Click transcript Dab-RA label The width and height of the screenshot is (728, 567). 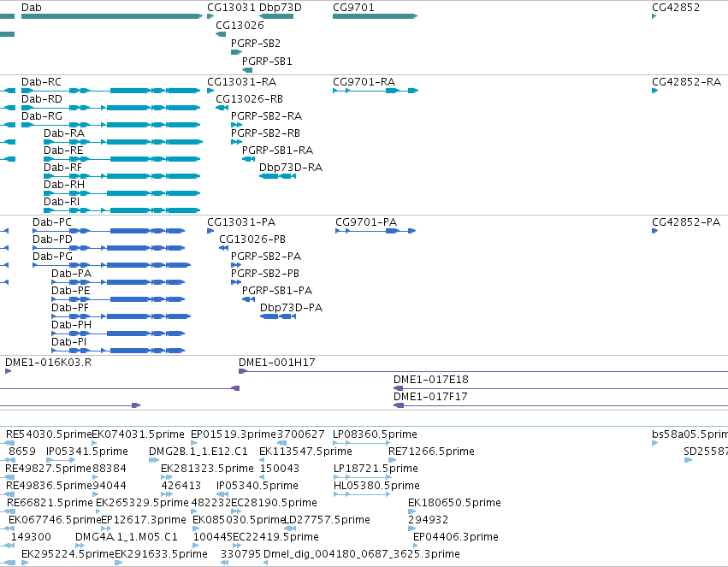[64, 133]
